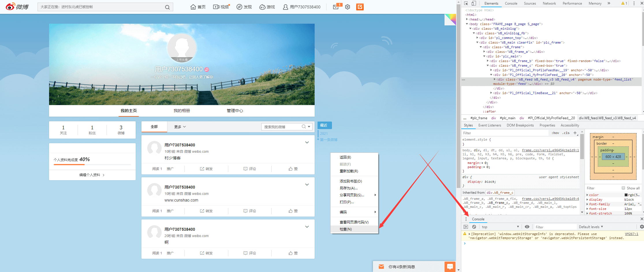Click the New Style Rule plus icon
Screen dimensions: 644x272
tap(575, 133)
